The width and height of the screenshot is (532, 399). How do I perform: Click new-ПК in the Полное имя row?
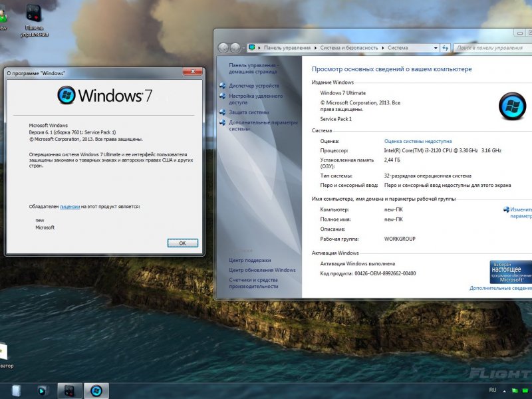[x=393, y=219]
